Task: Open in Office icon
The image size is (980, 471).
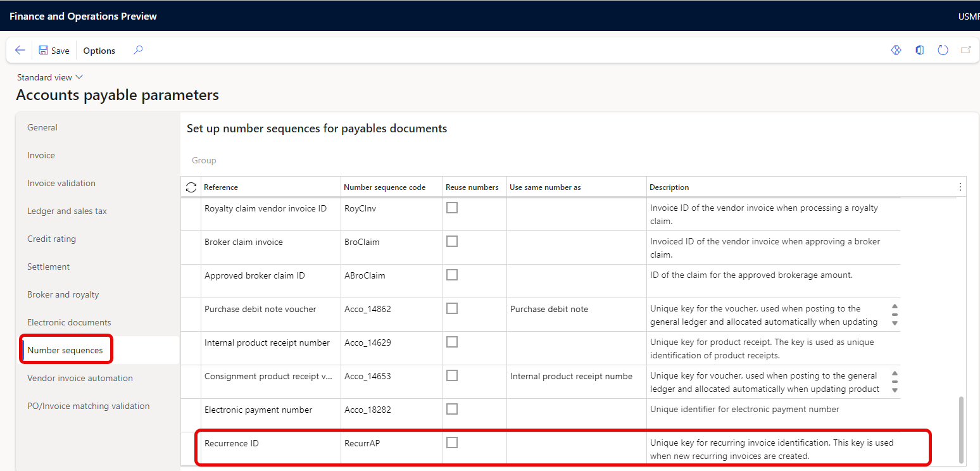Action: [919, 51]
